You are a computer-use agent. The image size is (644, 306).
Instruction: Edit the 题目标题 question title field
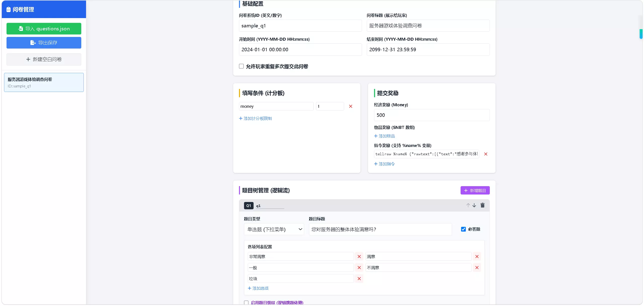click(x=380, y=229)
